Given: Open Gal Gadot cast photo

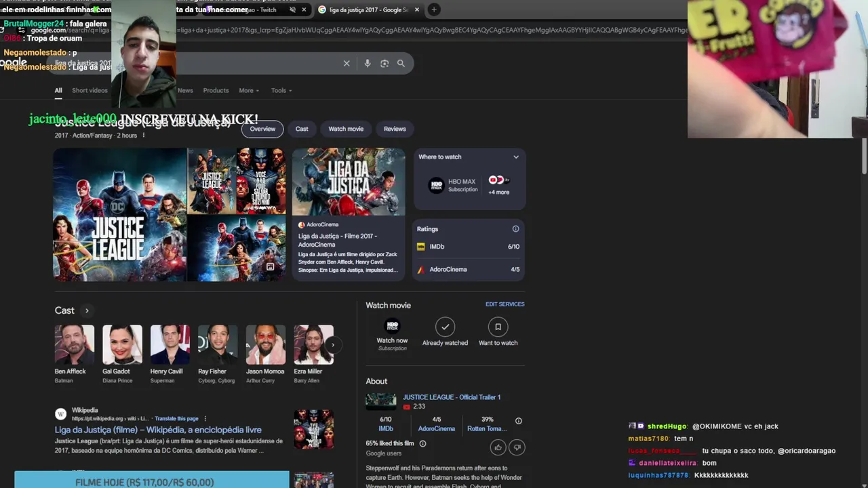Looking at the screenshot, I should coord(122,344).
